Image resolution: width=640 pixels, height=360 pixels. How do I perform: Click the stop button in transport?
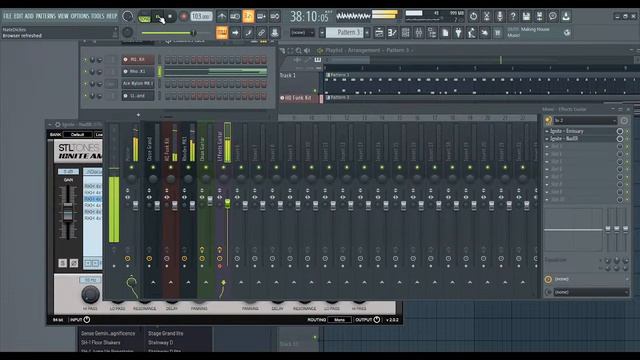tap(170, 17)
